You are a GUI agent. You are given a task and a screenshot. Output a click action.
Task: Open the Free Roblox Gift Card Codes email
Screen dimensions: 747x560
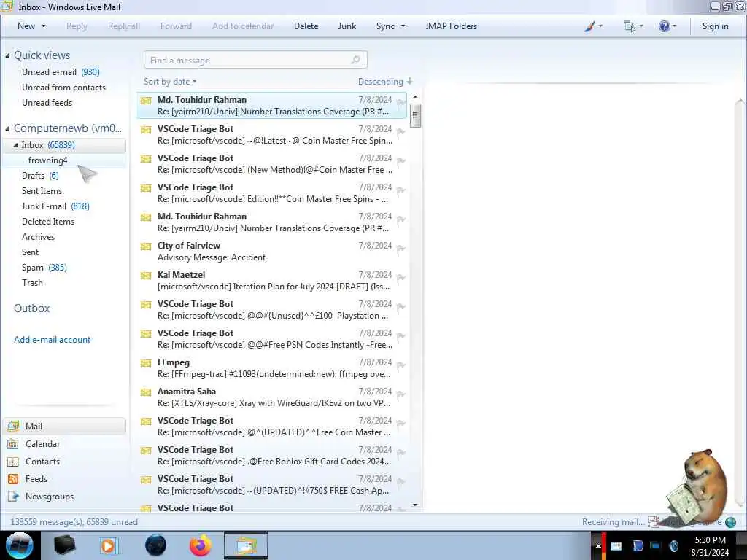click(271, 456)
